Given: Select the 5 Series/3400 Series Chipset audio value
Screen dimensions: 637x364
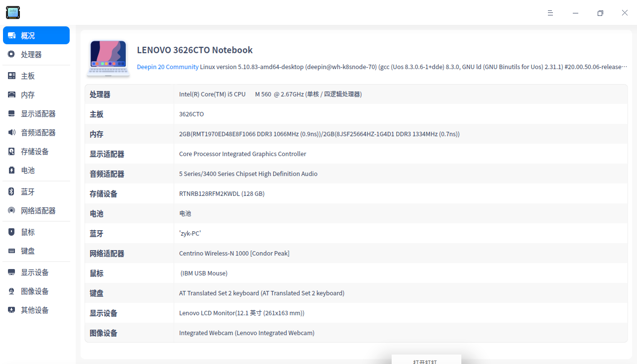Looking at the screenshot, I should click(248, 174).
